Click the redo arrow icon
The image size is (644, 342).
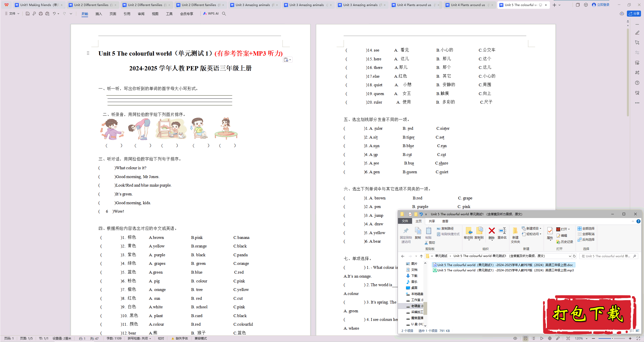(x=64, y=14)
